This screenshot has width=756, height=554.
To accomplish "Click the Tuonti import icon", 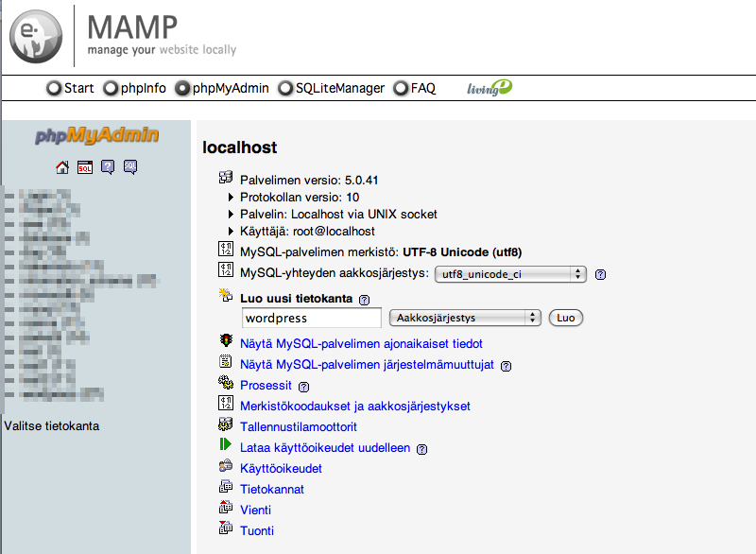I will click(226, 528).
